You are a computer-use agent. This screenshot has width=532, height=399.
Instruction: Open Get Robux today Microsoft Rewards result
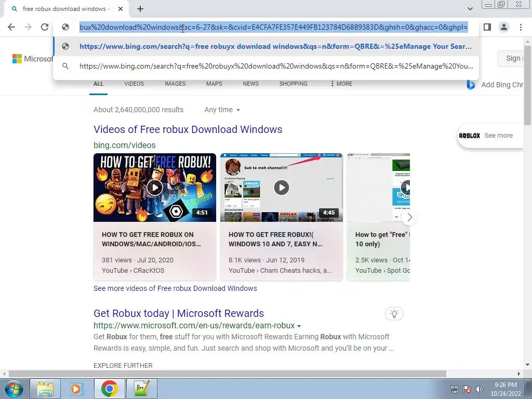[x=179, y=313]
